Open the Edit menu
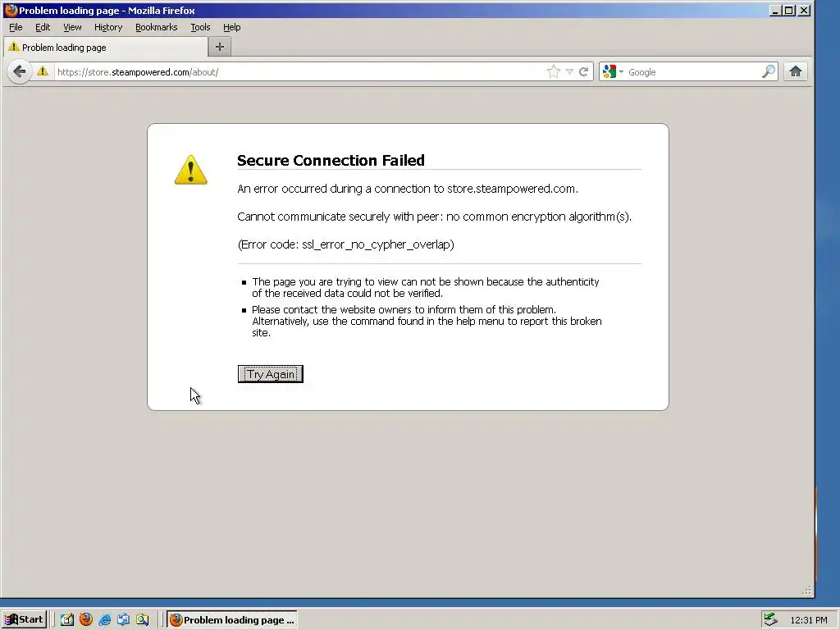 [43, 27]
